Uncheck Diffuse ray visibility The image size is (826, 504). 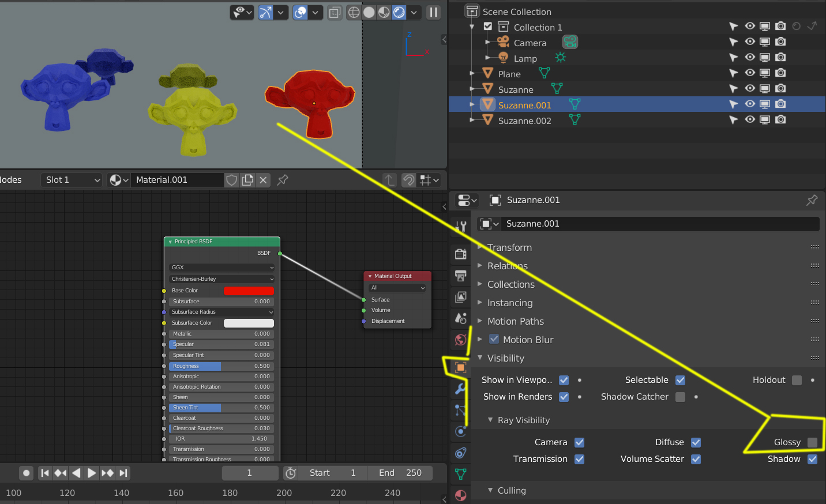click(x=696, y=442)
